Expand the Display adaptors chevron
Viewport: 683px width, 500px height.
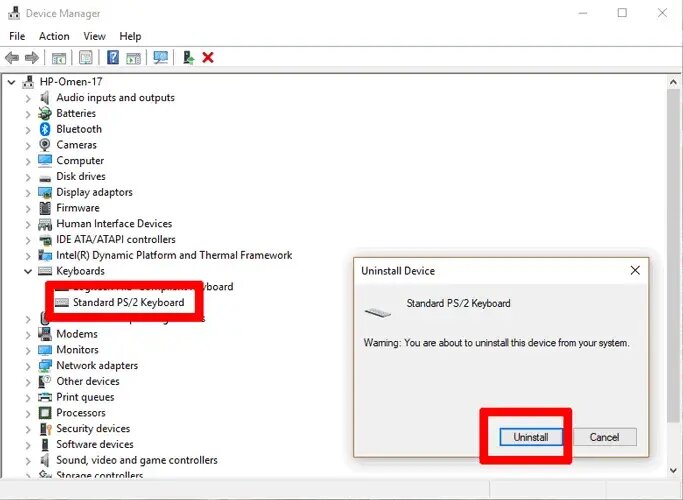pos(28,193)
